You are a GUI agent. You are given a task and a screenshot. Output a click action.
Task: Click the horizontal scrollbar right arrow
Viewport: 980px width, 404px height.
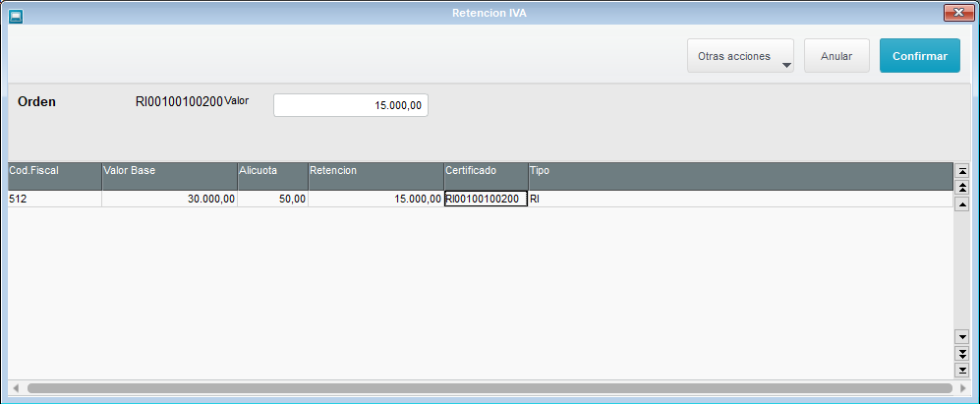tap(963, 387)
